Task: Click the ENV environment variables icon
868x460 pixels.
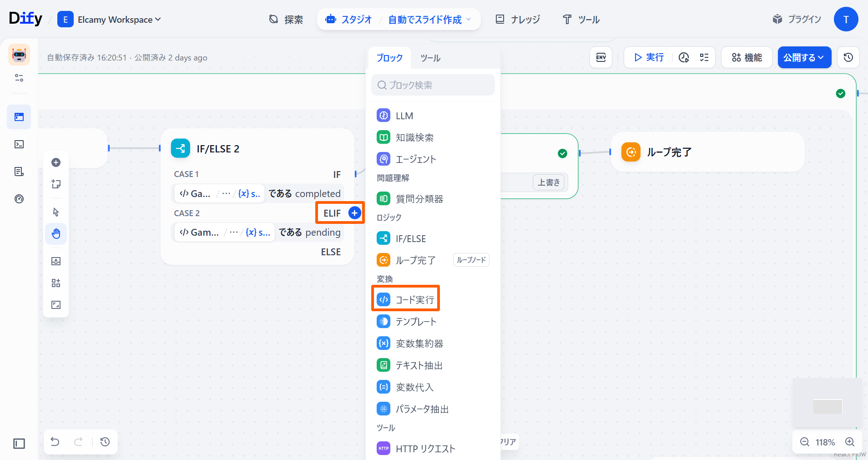Action: [601, 57]
